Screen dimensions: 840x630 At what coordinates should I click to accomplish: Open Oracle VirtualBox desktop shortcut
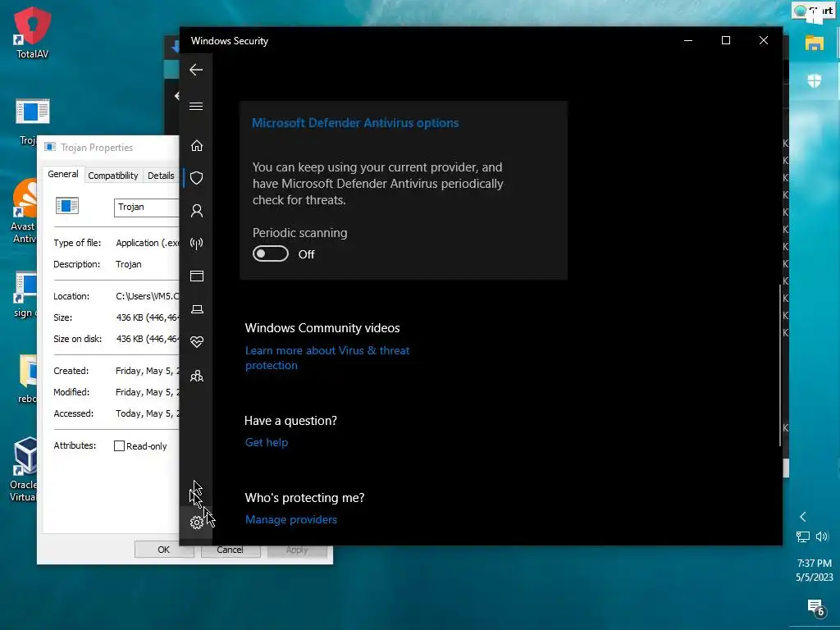tap(24, 468)
